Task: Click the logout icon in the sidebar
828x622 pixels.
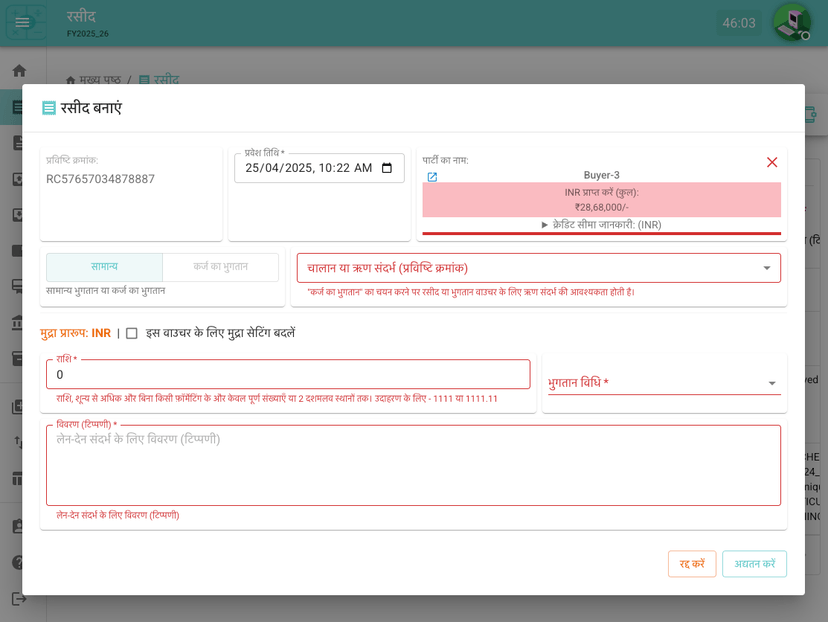Action: point(18,598)
